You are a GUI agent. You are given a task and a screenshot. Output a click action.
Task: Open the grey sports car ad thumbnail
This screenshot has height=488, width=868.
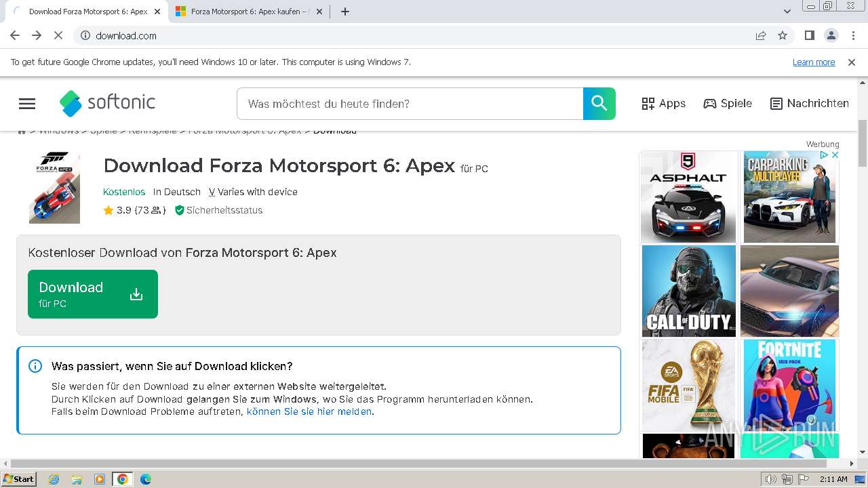(x=789, y=291)
